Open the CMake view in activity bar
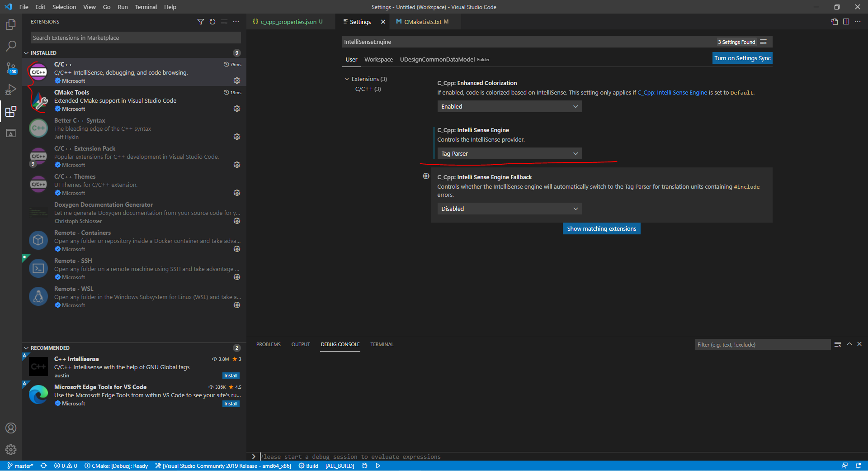Screen dimensions: 868x471 click(11, 133)
